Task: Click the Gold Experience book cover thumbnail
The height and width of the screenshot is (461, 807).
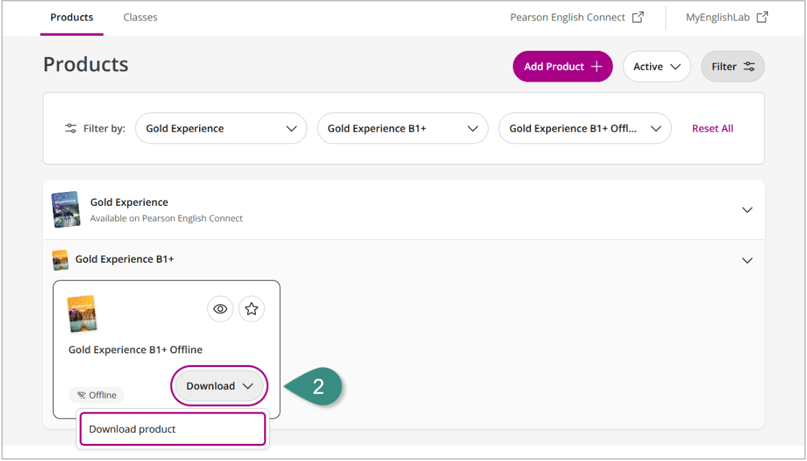Action: [66, 209]
